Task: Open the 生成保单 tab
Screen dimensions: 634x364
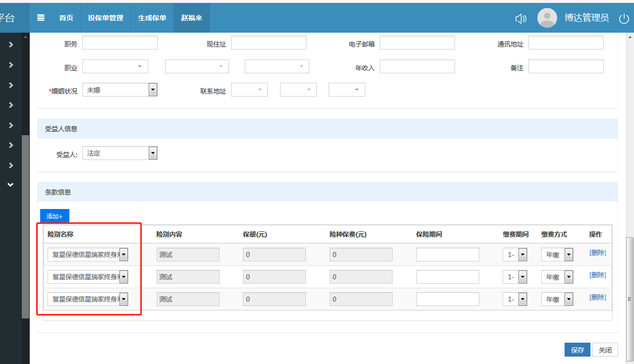Action: pos(152,18)
